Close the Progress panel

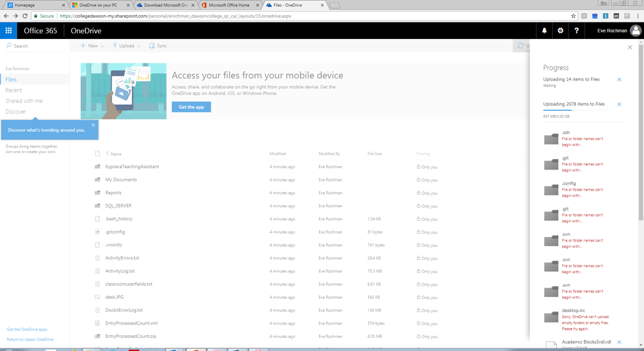630,48
